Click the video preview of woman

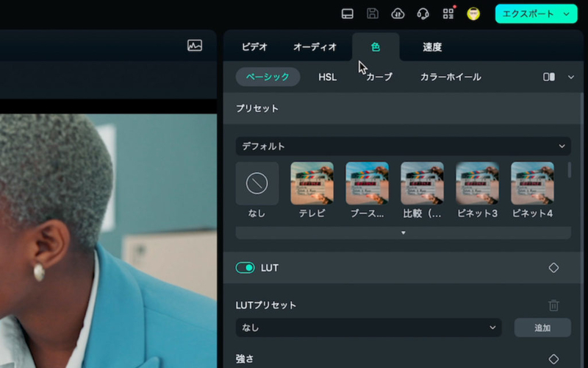[108, 241]
